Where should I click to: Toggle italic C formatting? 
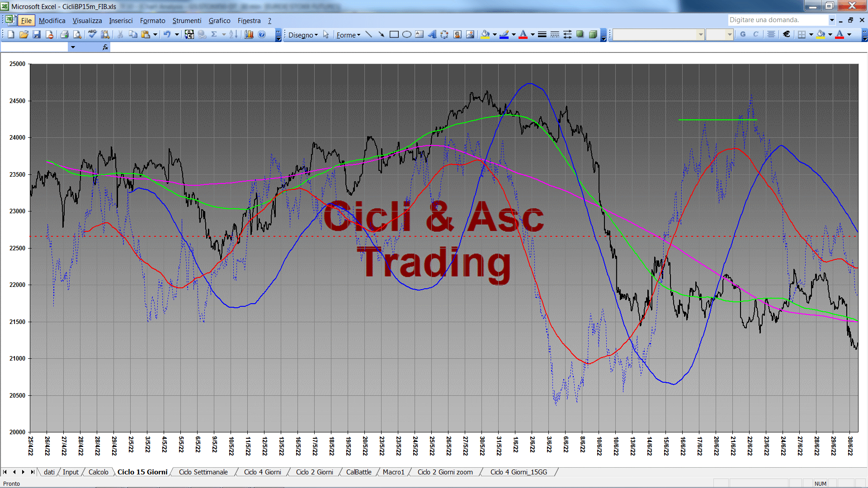(x=755, y=34)
